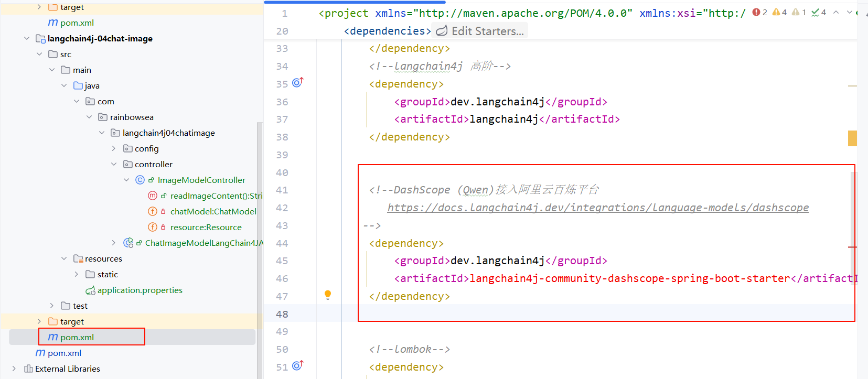Expand the External Libraries node
This screenshot has height=379, width=868.
14,369
